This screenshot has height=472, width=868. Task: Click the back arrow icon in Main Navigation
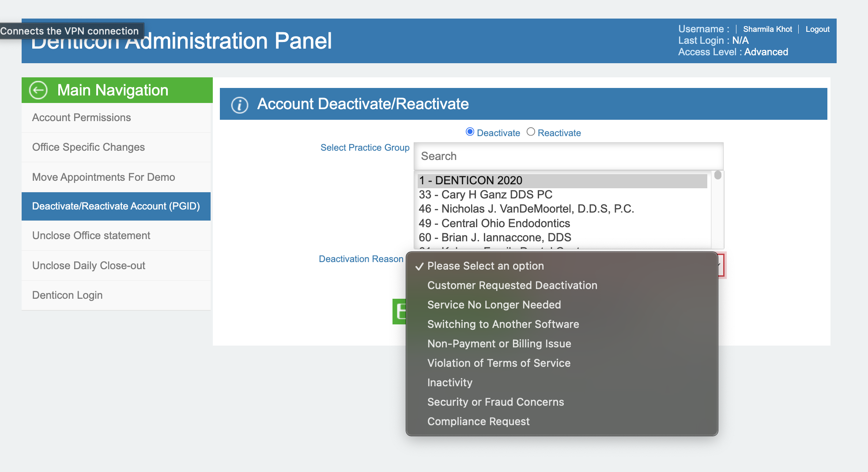point(38,90)
